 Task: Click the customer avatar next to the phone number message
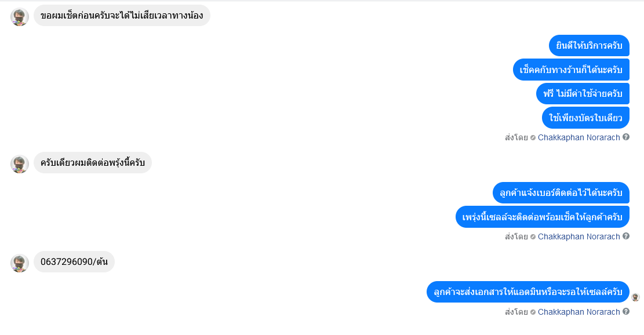click(x=19, y=263)
